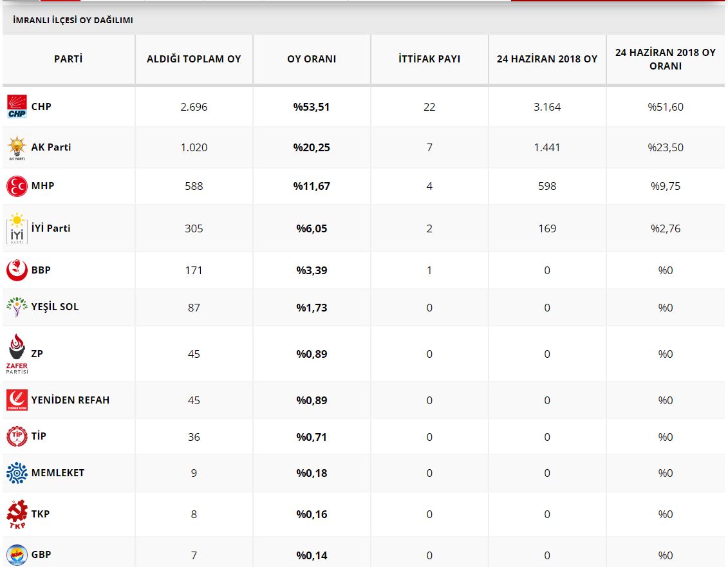Viewport: 728px width, 567px height.
Task: Click the OY ORANI column header
Action: point(312,59)
